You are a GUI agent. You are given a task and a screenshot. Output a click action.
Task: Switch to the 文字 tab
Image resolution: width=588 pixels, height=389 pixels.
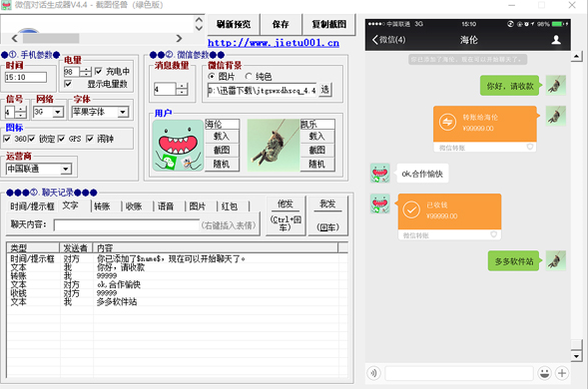(70, 205)
